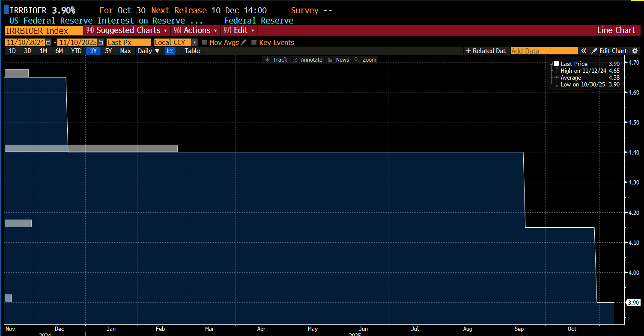Switch to the Table view

pos(192,51)
